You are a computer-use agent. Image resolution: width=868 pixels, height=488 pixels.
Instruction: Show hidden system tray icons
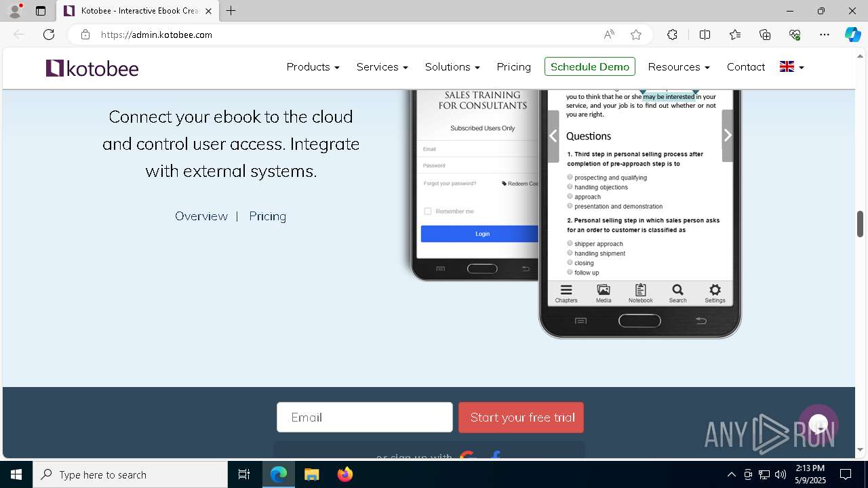click(731, 474)
